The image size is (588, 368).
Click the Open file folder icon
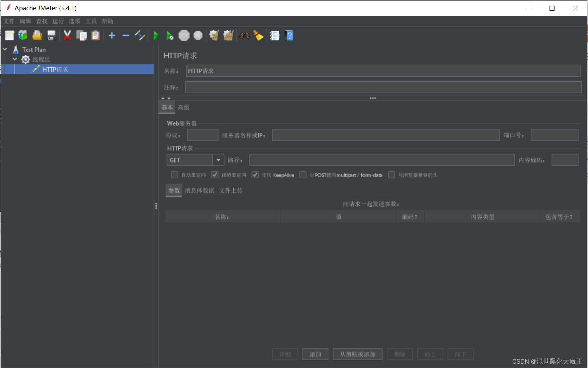click(37, 35)
